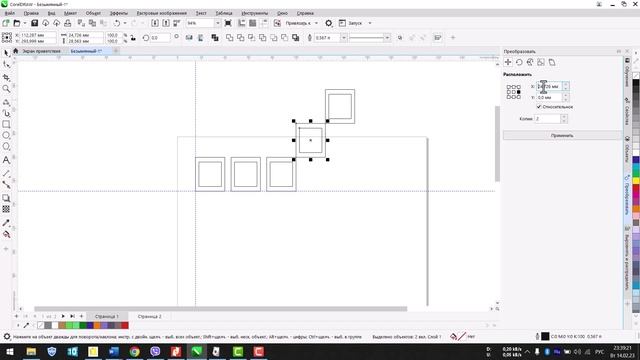Screen dimensions: 640x360
Task: Select the bottom-right anchor point box
Action: click(519, 97)
